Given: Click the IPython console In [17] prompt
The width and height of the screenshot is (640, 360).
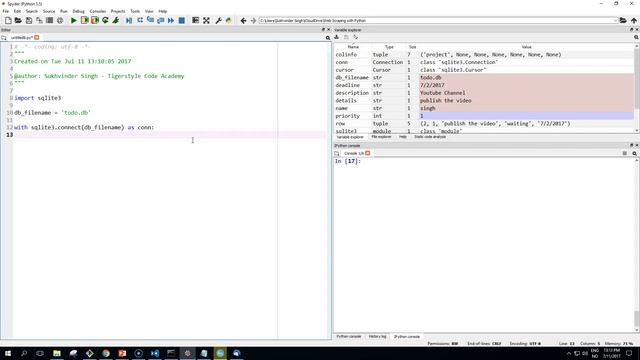Looking at the screenshot, I should click(348, 161).
